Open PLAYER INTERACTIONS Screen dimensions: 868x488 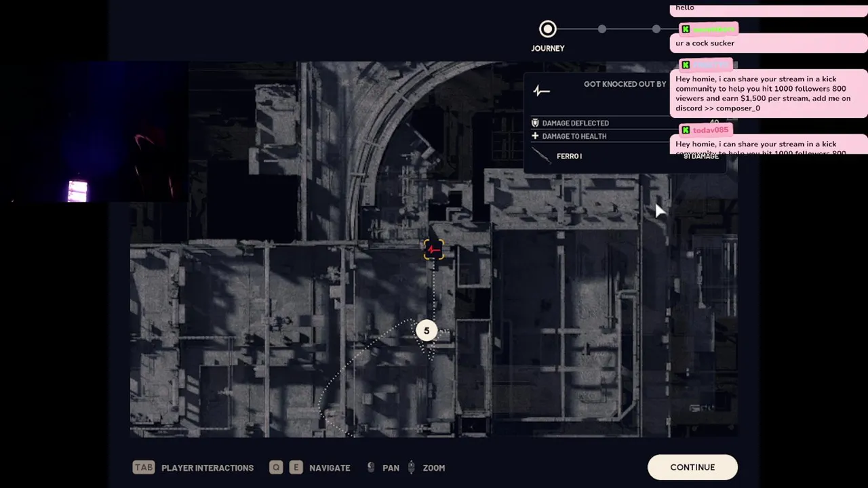click(x=208, y=468)
